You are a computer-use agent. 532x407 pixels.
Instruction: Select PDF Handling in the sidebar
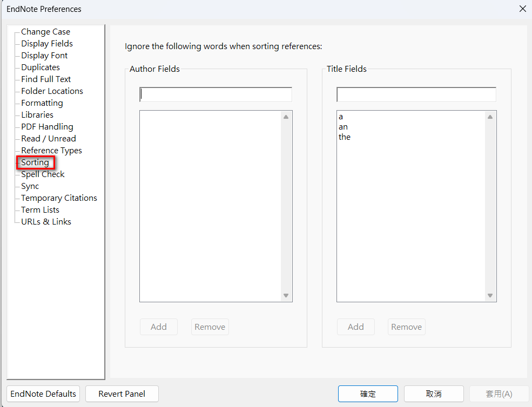pos(47,127)
